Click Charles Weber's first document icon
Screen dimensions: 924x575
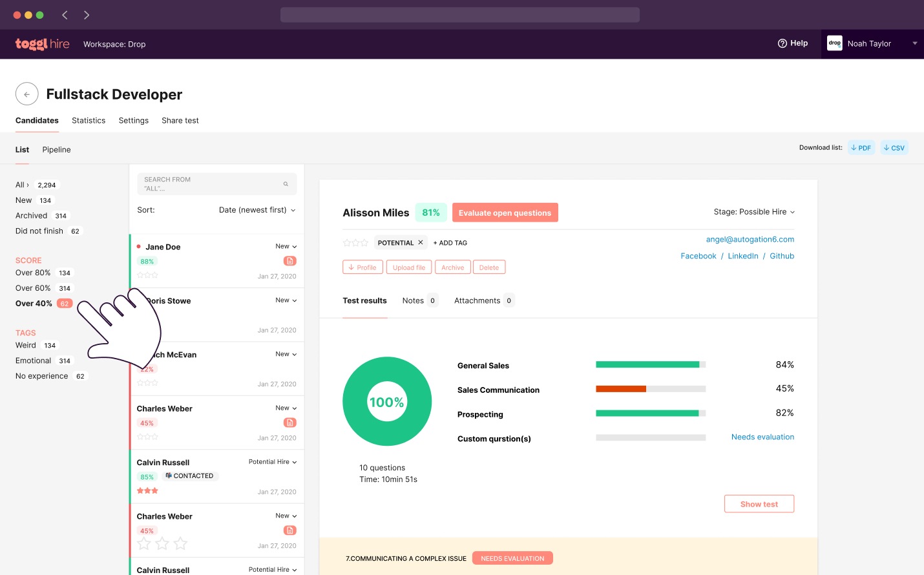tap(290, 423)
